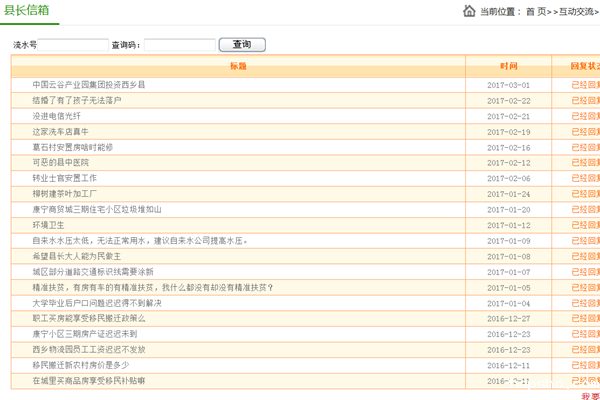600x400 pixels.
Task: Click the 查询 search button
Action: pyautogui.click(x=242, y=45)
